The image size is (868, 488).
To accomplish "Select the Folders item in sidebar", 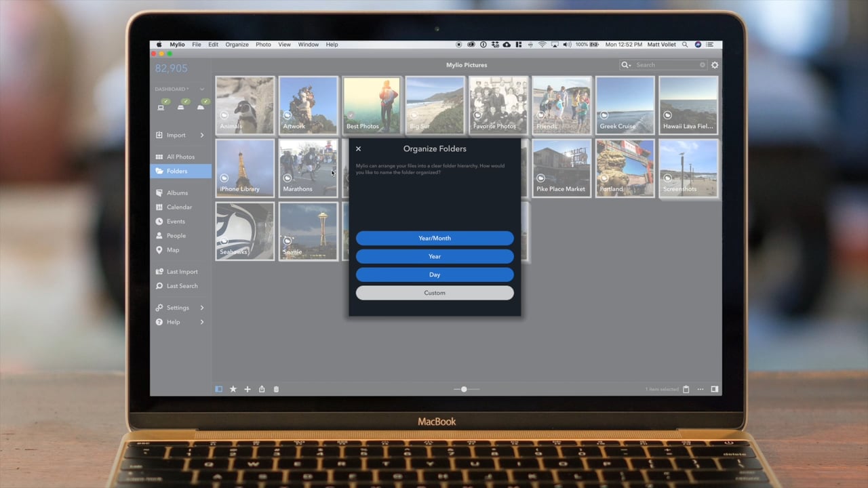I will point(180,171).
